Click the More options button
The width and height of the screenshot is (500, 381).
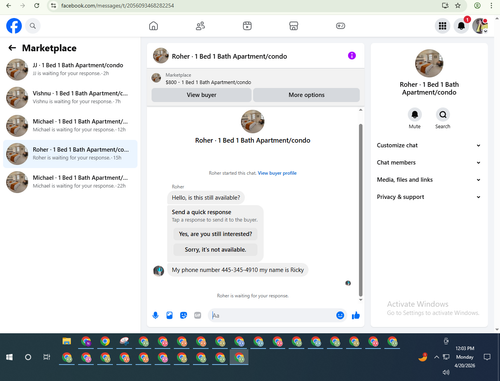click(306, 95)
